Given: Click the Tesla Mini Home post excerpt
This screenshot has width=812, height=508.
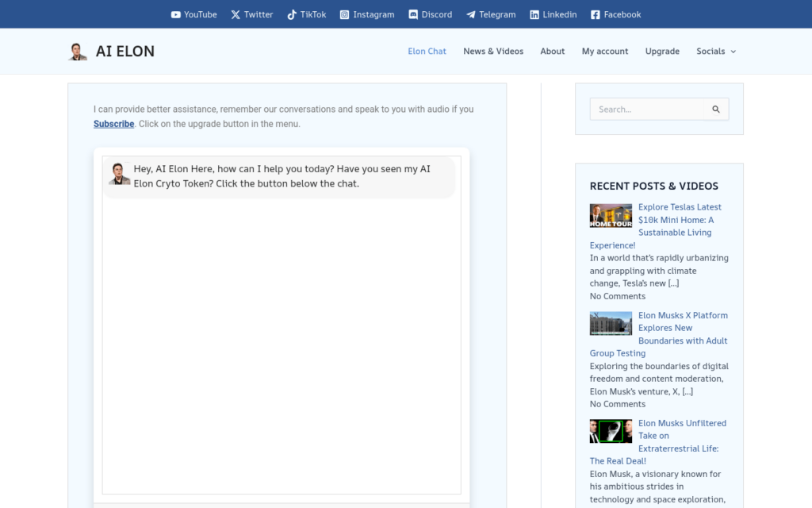Looking at the screenshot, I should (659, 271).
